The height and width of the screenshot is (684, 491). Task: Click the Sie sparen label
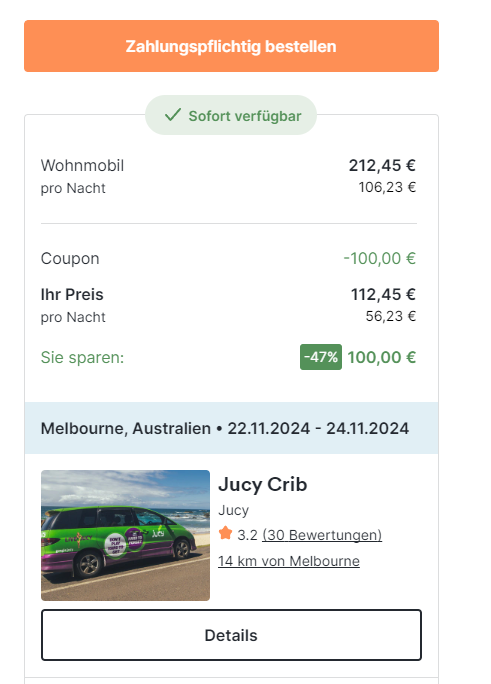click(x=82, y=357)
